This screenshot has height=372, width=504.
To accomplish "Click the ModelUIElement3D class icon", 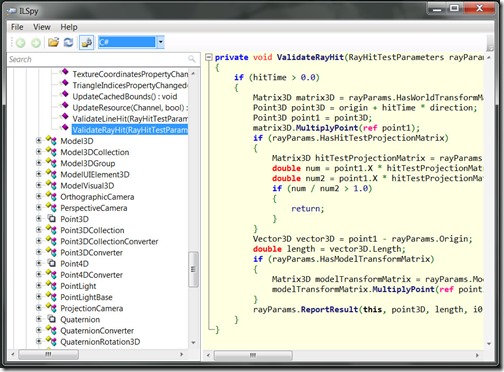I will (x=51, y=174).
